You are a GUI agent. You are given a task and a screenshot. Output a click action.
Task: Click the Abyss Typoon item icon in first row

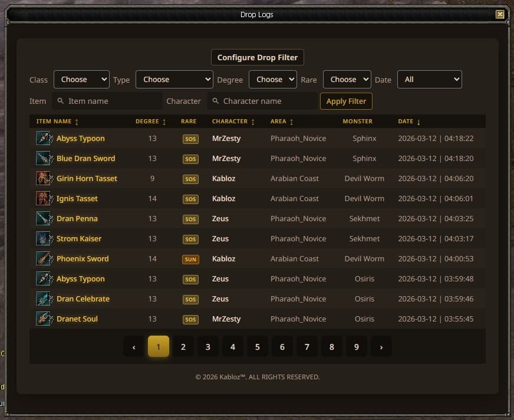pos(43,139)
